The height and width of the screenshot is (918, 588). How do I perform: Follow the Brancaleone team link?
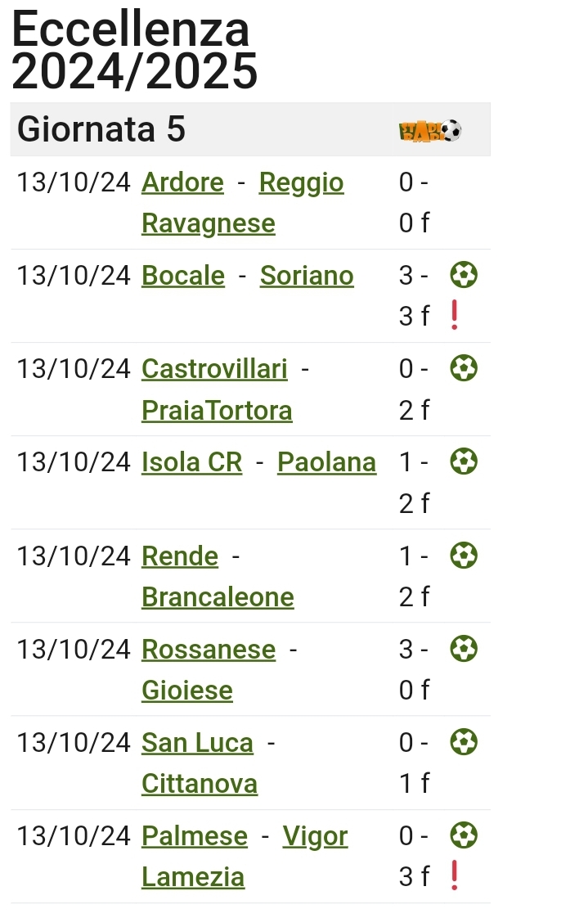(218, 597)
